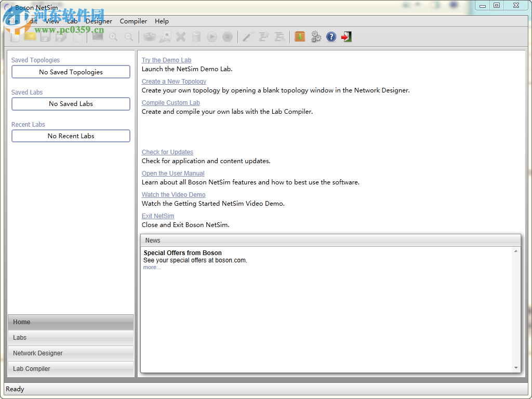Click the Compile Custom Lab link
Screen dimensions: 532x399
170,103
